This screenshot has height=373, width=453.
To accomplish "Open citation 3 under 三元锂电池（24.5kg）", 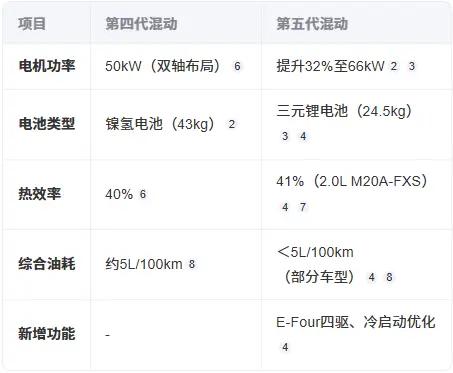I will [285, 136].
